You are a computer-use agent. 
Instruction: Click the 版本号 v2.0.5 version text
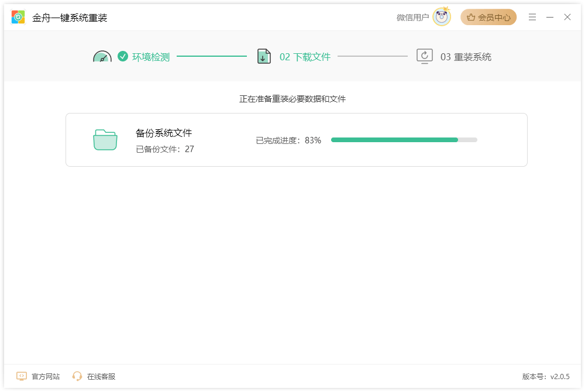click(x=546, y=376)
